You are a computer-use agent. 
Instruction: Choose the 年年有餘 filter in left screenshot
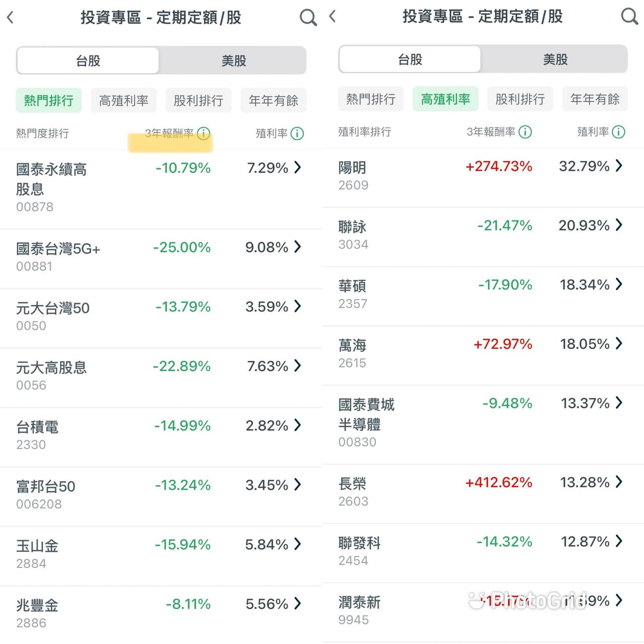click(x=273, y=101)
